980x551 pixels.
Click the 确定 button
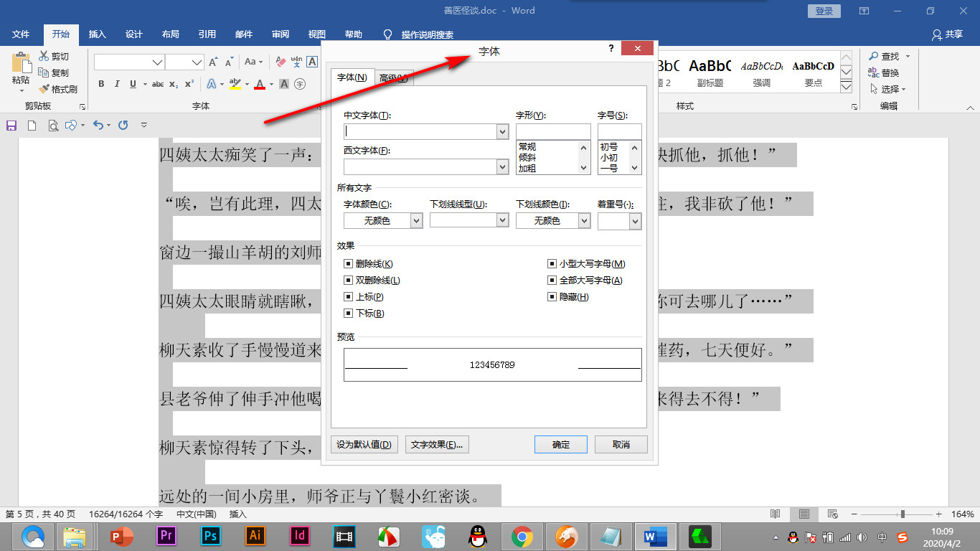(561, 444)
